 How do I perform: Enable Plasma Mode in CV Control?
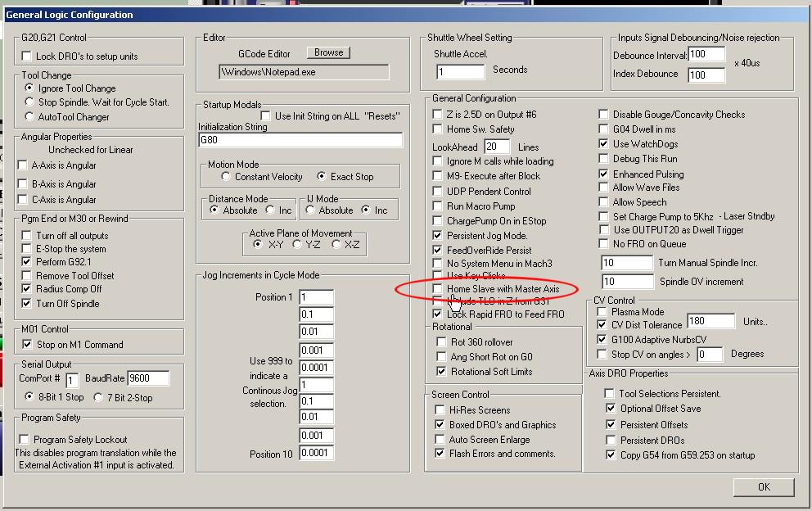point(603,312)
